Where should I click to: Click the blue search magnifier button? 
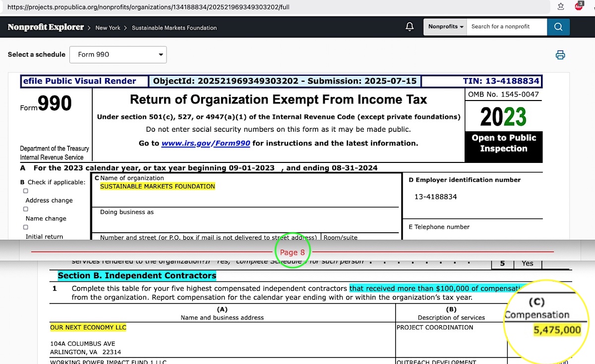tap(558, 27)
